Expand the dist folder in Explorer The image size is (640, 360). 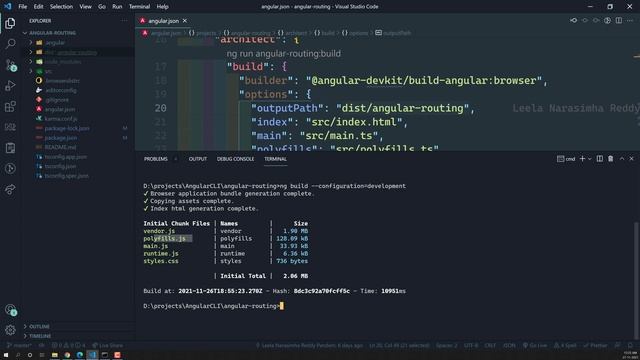31,52
